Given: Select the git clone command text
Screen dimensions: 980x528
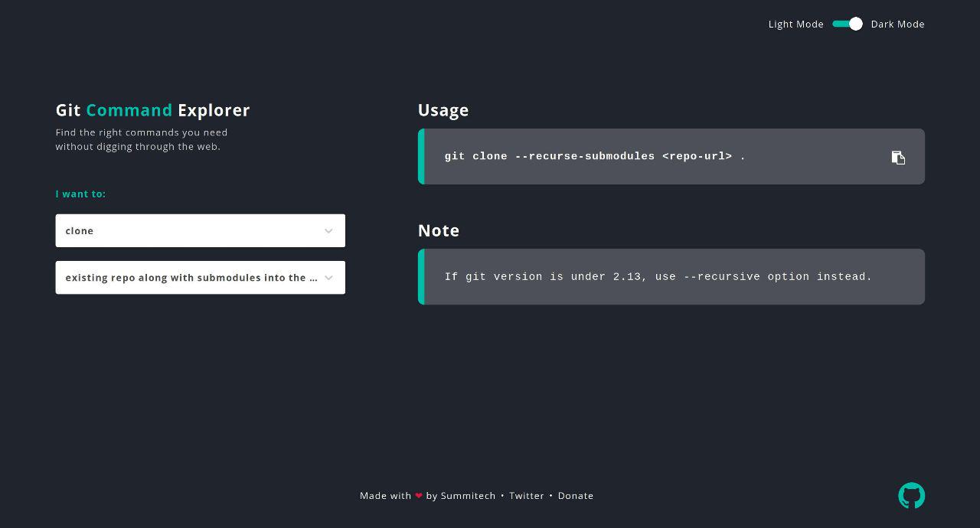Looking at the screenshot, I should [593, 156].
